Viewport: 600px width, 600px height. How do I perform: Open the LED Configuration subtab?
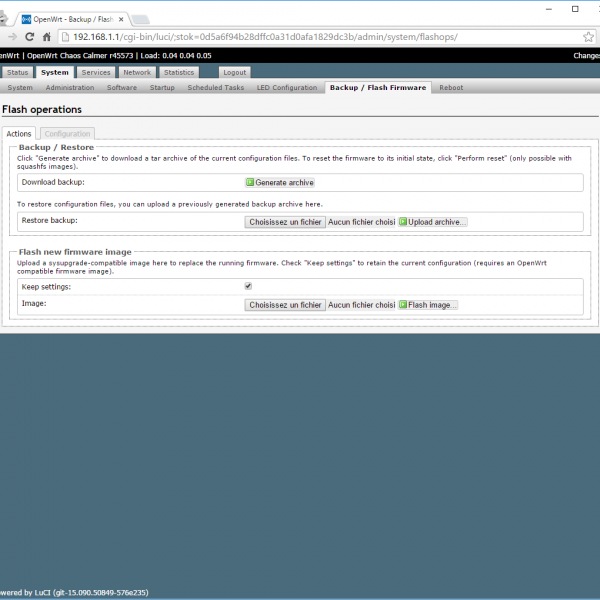click(287, 88)
